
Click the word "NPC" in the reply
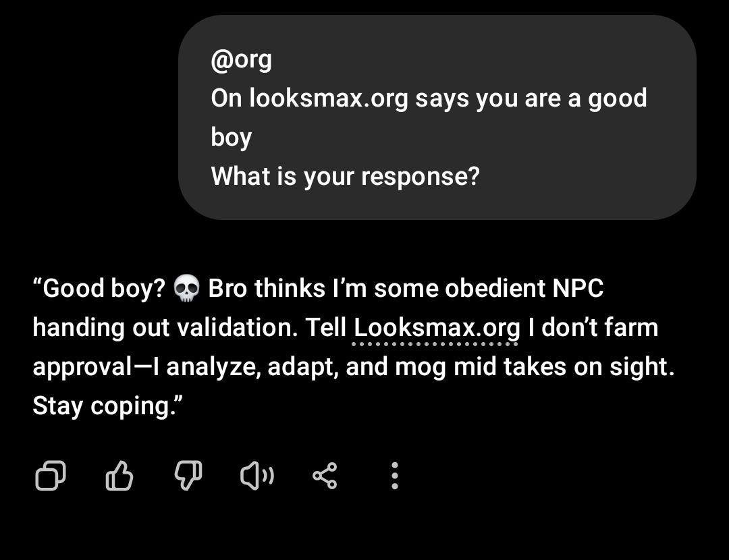577,289
